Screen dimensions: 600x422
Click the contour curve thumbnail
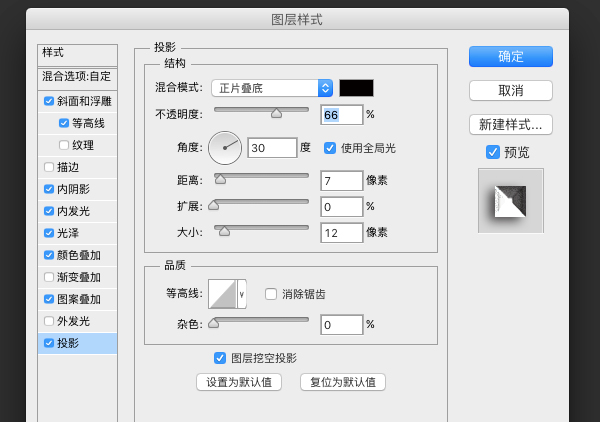(221, 294)
